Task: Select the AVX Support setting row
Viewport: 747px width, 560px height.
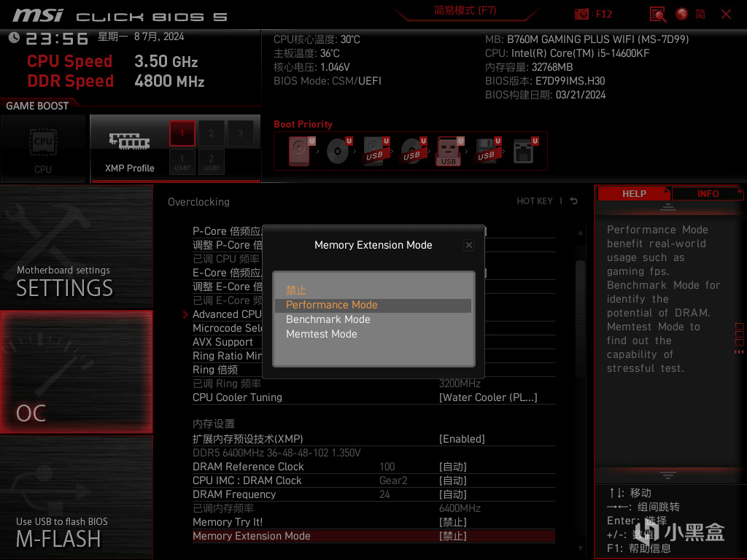Action: (x=222, y=342)
